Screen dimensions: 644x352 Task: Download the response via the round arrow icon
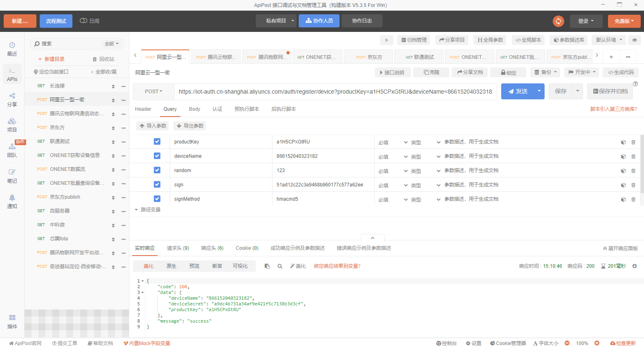[635, 266]
